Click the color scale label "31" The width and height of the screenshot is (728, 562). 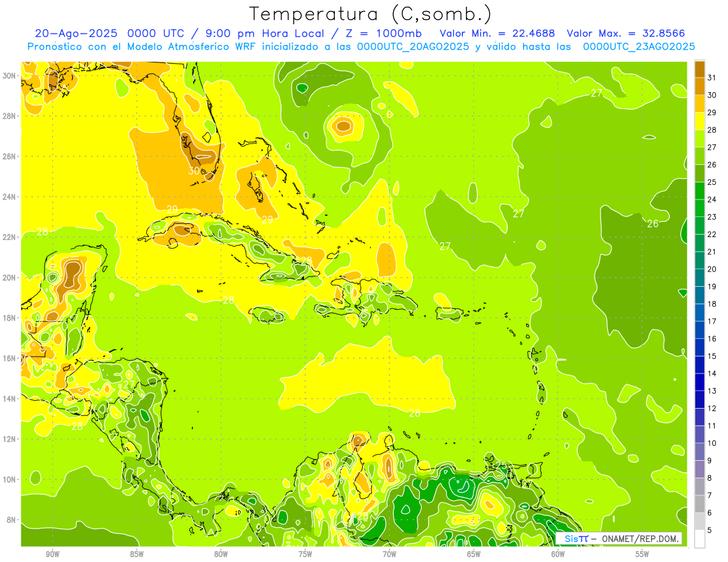click(712, 77)
